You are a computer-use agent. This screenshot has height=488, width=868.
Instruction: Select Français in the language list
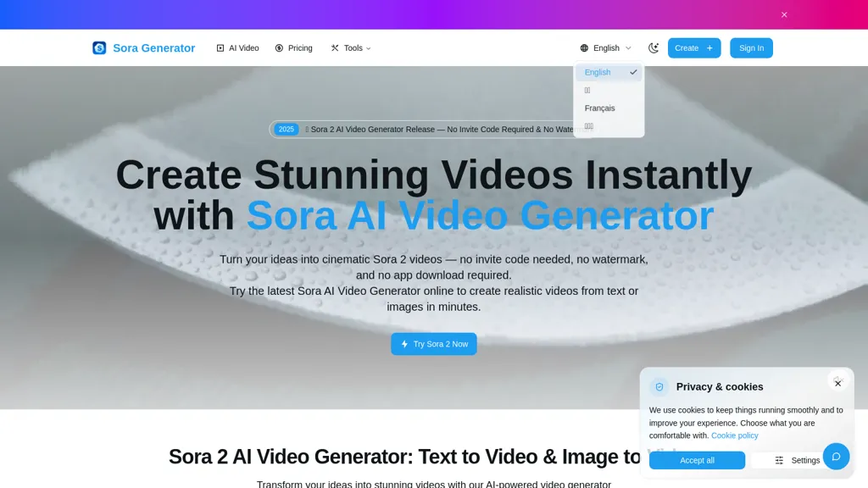[x=609, y=108]
